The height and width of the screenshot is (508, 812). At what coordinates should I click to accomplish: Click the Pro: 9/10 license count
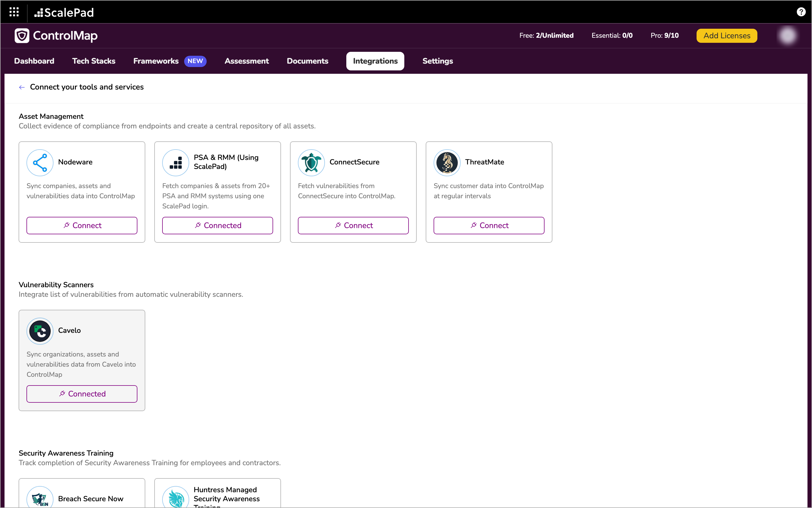(664, 35)
